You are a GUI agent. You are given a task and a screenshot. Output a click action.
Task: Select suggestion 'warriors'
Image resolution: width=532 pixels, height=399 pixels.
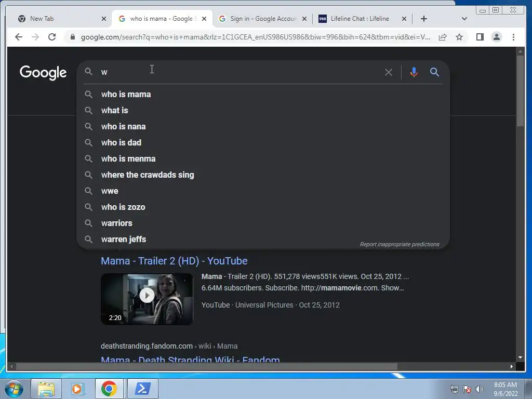click(x=263, y=223)
